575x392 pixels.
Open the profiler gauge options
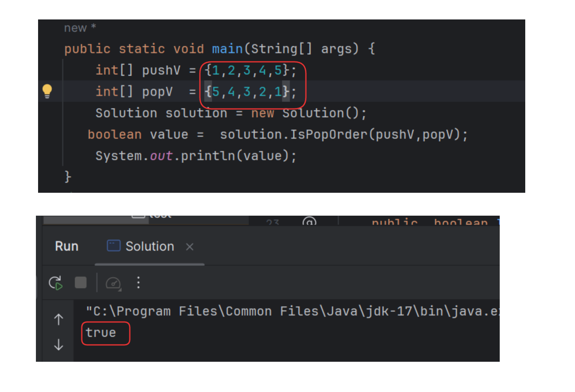coord(113,283)
